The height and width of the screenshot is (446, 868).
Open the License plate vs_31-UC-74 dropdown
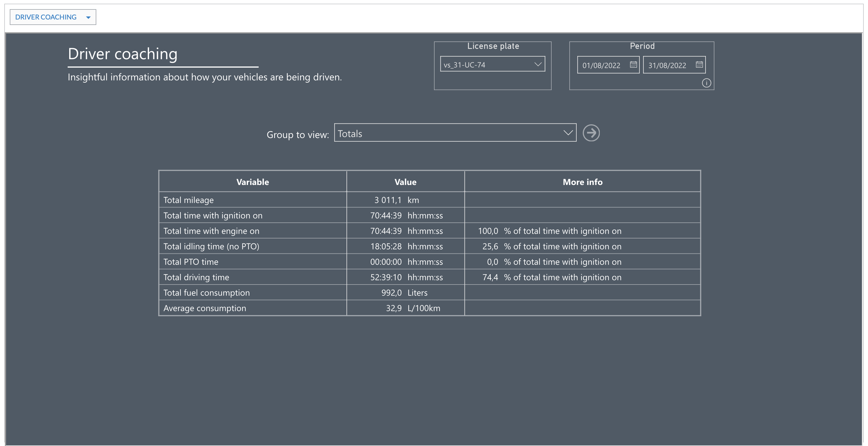tap(493, 64)
